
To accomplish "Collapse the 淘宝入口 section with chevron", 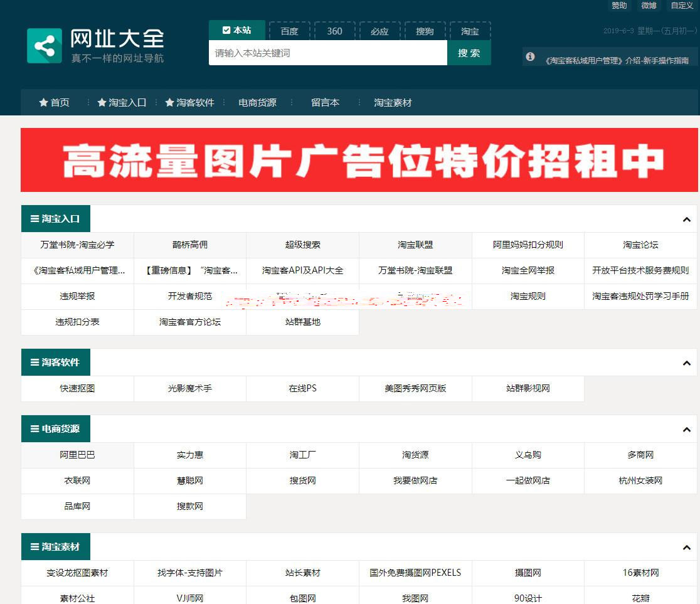I will point(686,220).
